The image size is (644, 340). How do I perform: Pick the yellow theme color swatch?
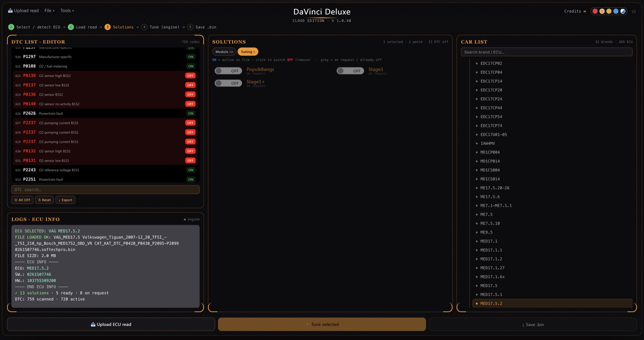pyautogui.click(x=609, y=11)
